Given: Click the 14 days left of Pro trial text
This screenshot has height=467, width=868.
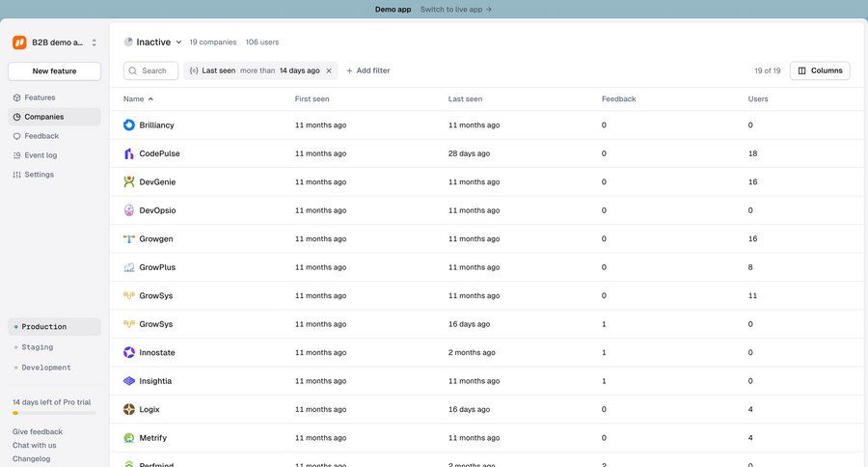Looking at the screenshot, I should click(x=51, y=402).
